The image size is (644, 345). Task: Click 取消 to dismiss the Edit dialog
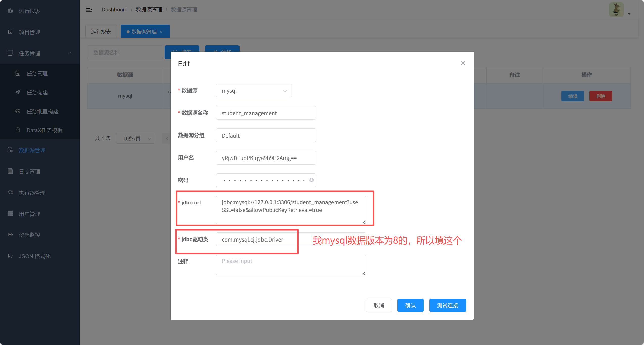pos(378,305)
